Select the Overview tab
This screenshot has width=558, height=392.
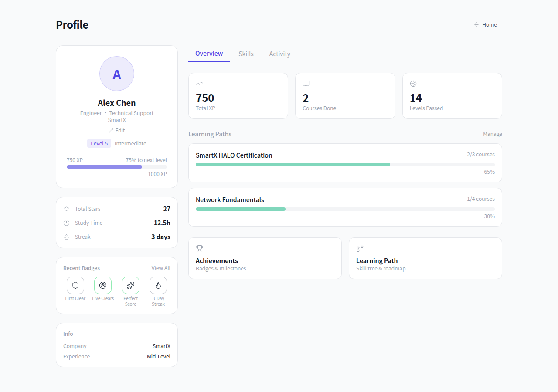(209, 54)
